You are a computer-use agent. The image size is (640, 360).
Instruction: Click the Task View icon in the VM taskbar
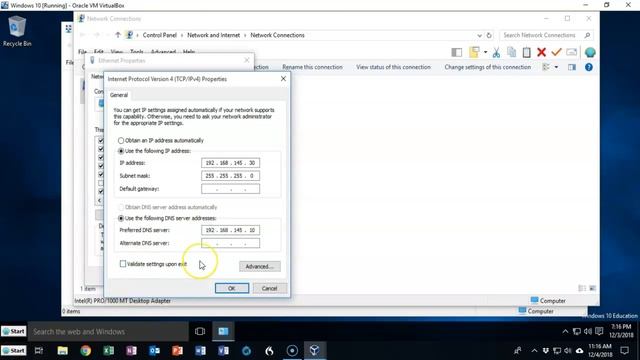pos(200,331)
